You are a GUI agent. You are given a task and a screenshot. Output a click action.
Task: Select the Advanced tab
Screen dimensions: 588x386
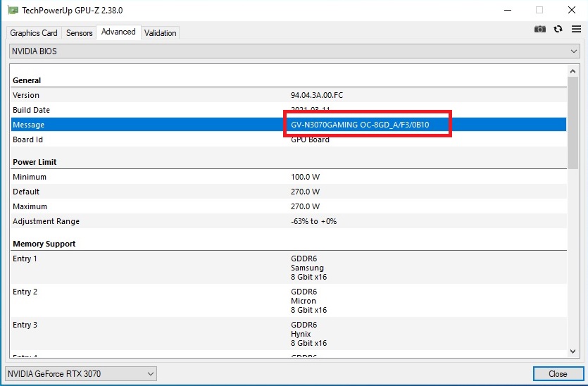[x=118, y=32]
